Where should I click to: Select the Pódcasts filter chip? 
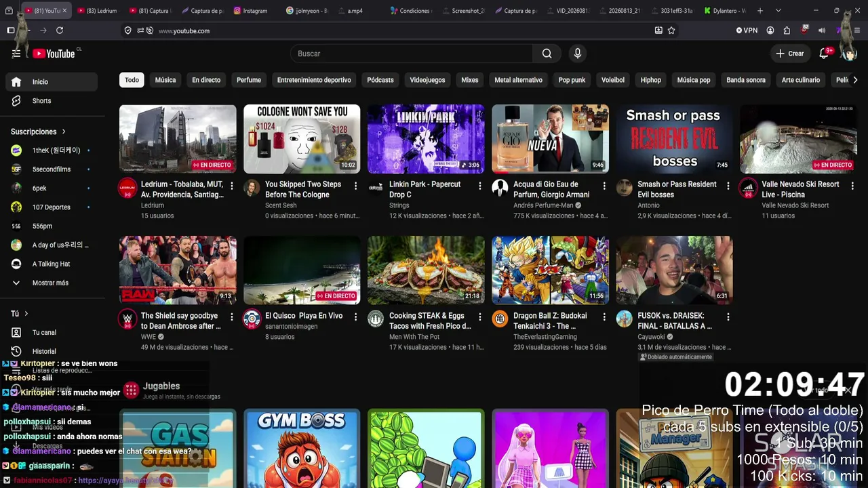pos(380,80)
